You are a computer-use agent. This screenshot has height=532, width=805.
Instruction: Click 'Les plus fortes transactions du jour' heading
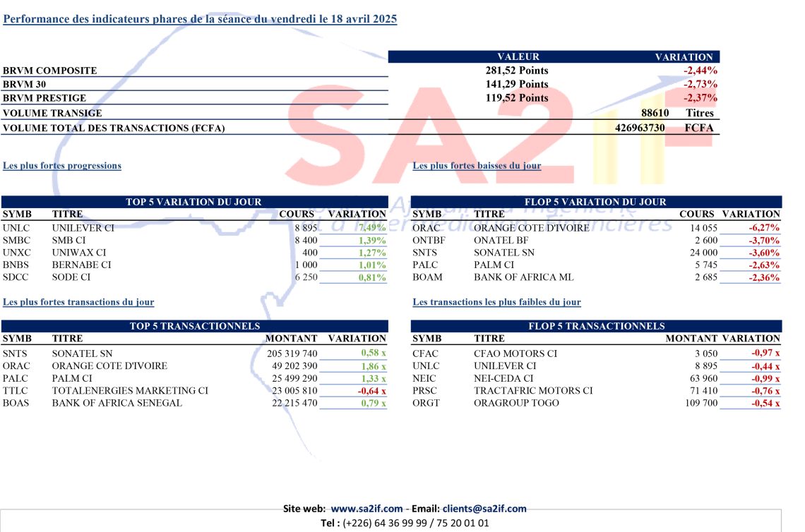78,302
